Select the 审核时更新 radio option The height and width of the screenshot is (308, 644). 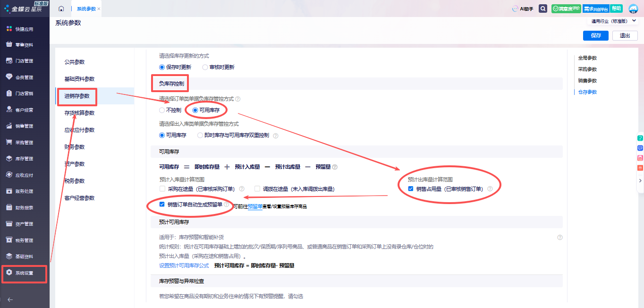tap(205, 67)
